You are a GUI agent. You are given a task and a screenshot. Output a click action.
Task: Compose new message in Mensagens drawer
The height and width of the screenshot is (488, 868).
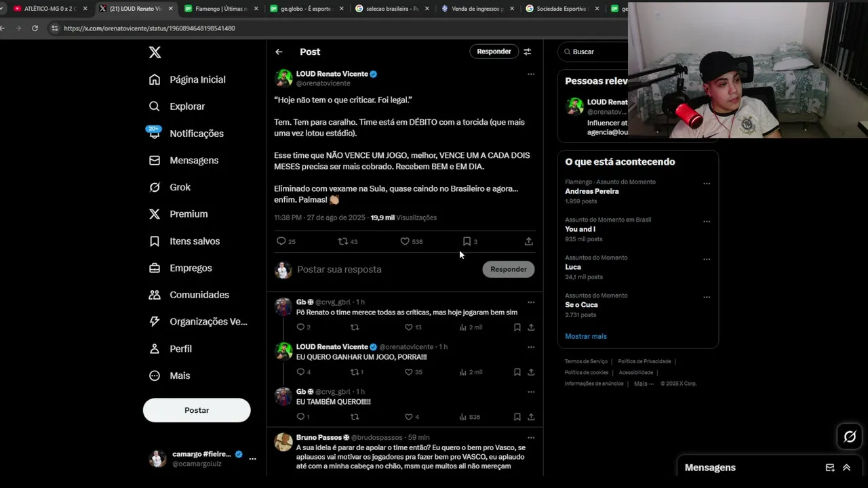830,468
